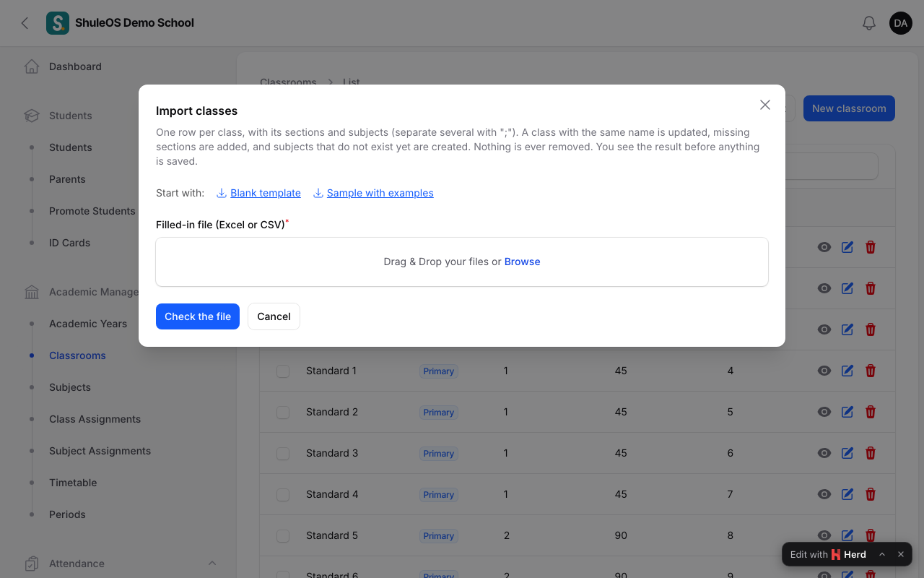924x578 pixels.
Task: Open Class Assignments in the sidebar
Action: [x=95, y=419]
